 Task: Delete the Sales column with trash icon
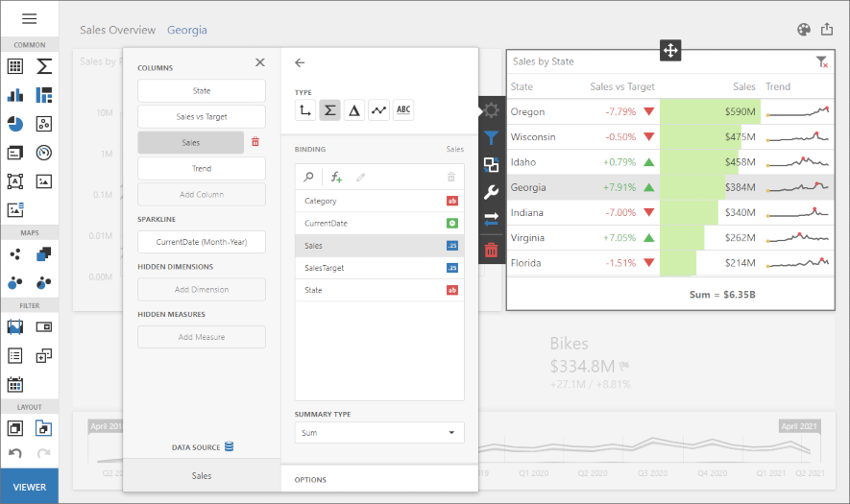click(255, 142)
